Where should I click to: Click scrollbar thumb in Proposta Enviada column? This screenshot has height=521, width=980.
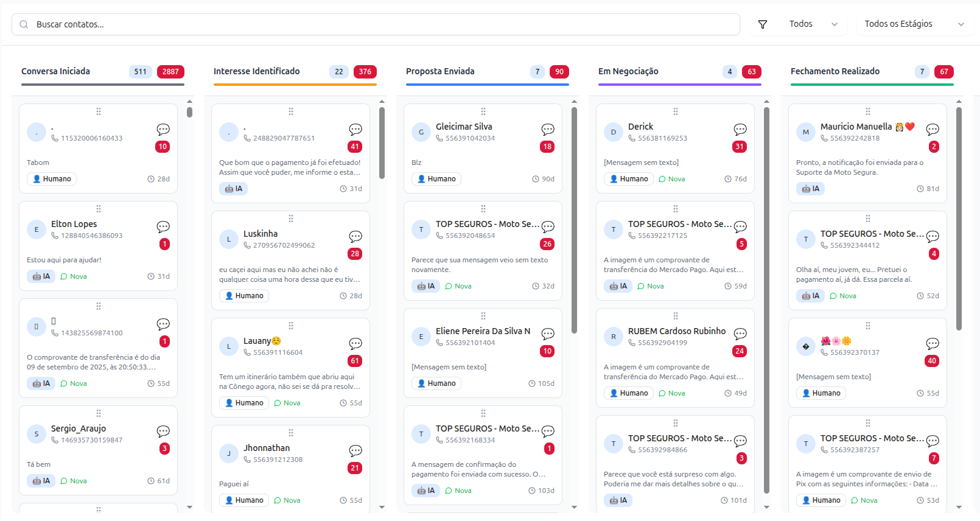pos(574,220)
